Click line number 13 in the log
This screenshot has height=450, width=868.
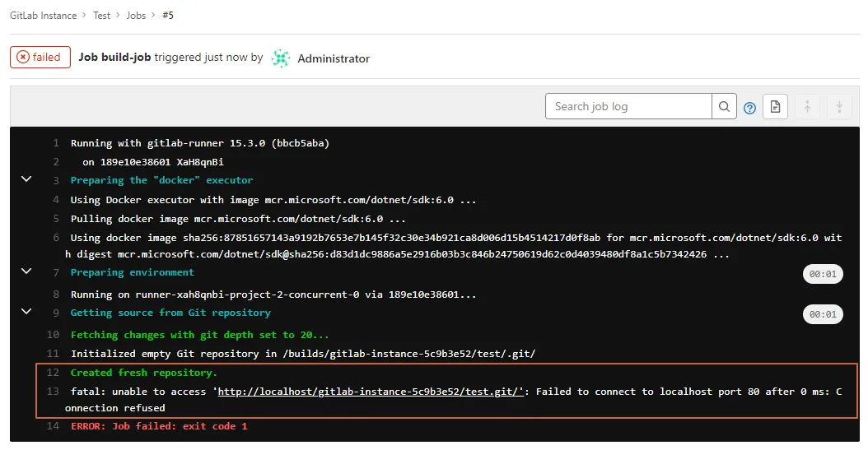tap(53, 392)
